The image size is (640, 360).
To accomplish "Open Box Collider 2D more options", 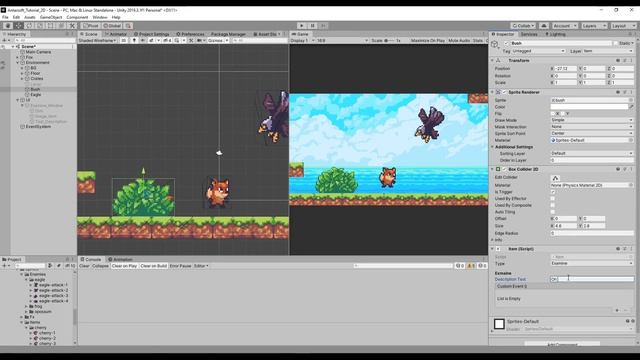I will tap(631, 169).
